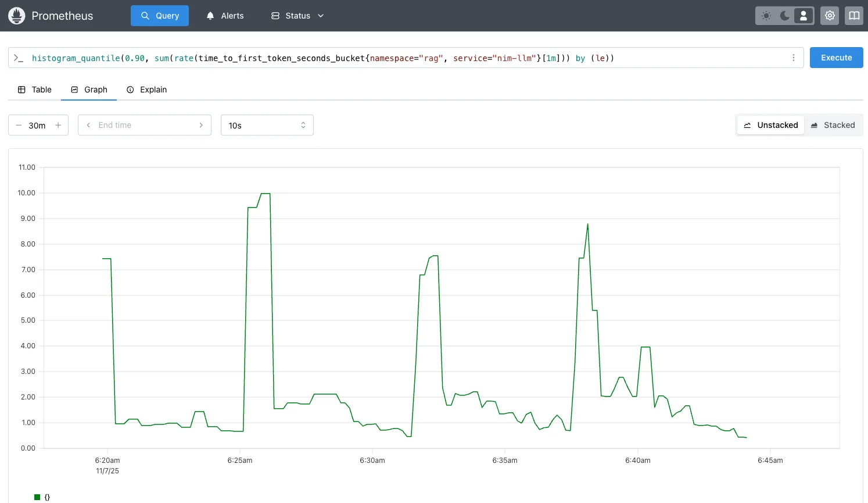Select the system theme person icon

[804, 16]
